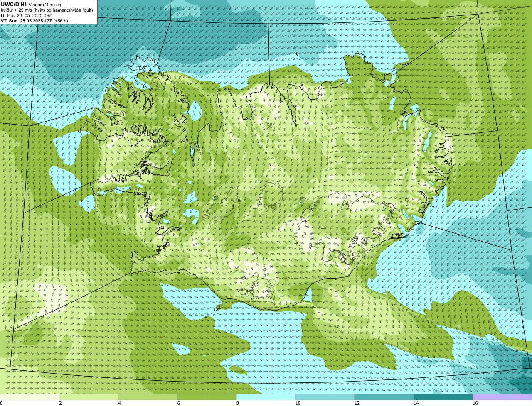Click the 'VT: Sun. 25.05.2025 17Z (+56 h)' line
This screenshot has width=532, height=406.
tap(34, 20)
